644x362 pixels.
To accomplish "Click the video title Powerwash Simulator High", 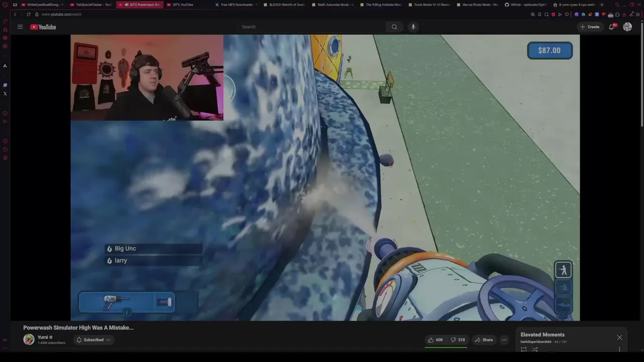I will [78, 327].
